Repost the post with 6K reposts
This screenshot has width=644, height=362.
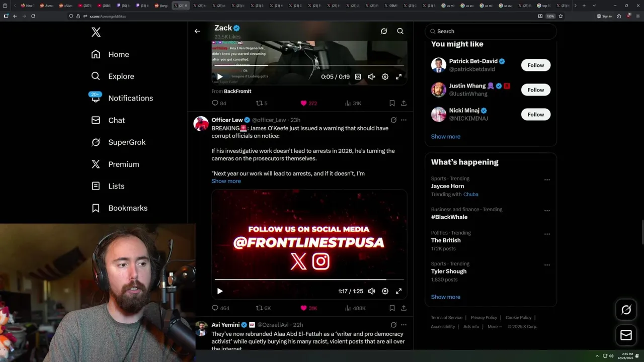(263, 308)
